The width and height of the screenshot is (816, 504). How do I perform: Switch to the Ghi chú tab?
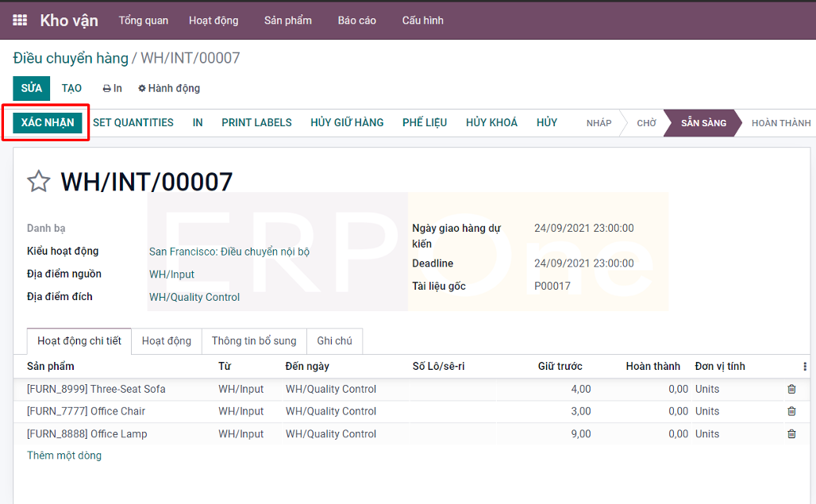coord(335,341)
